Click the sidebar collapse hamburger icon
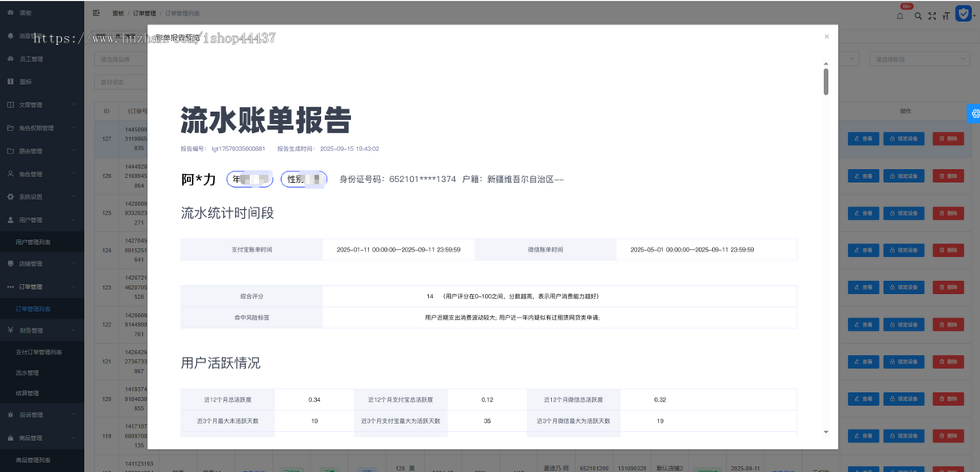This screenshot has width=980, height=472. pyautogui.click(x=96, y=13)
